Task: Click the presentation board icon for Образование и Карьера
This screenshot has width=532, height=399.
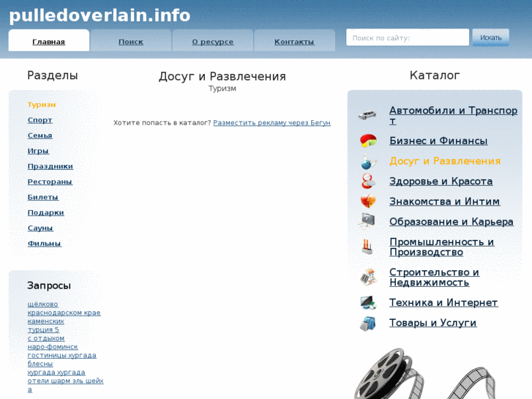Action: coord(367,221)
